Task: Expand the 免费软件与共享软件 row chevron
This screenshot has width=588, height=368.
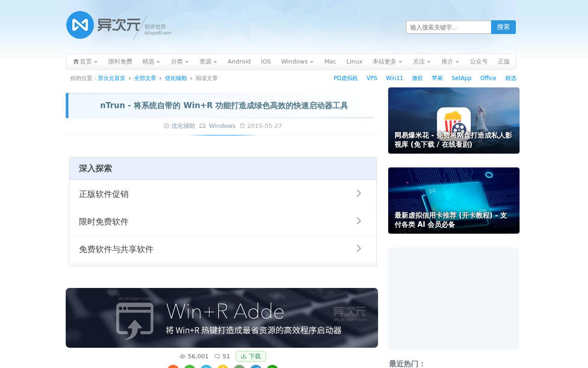Action: coord(359,249)
